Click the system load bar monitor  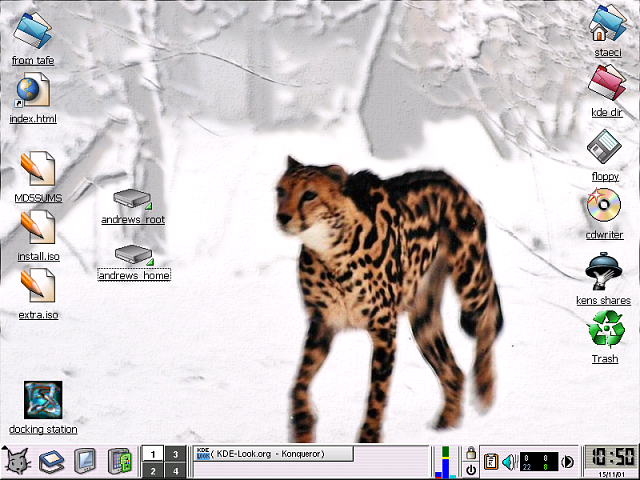(x=445, y=462)
